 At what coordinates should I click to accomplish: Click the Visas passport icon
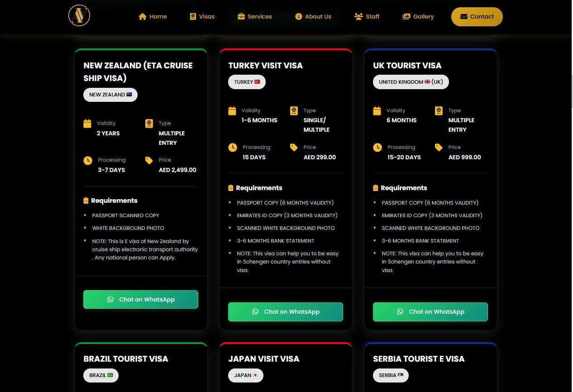click(x=193, y=17)
